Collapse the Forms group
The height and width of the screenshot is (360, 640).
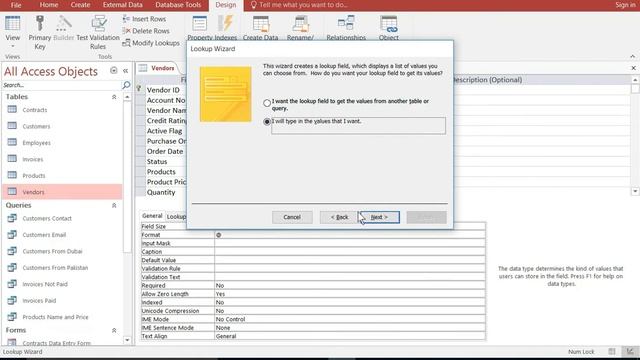click(114, 330)
